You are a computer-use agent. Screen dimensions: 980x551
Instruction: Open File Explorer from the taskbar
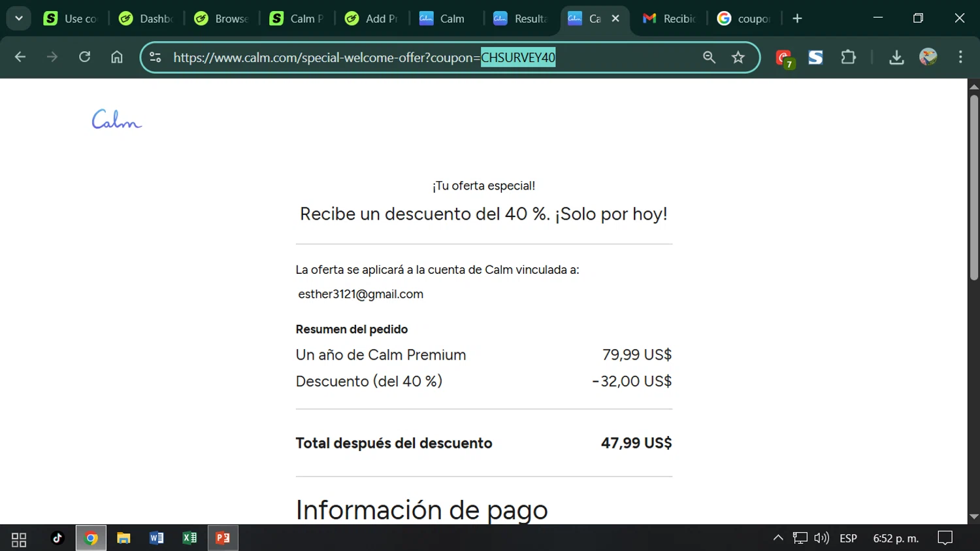point(123,538)
